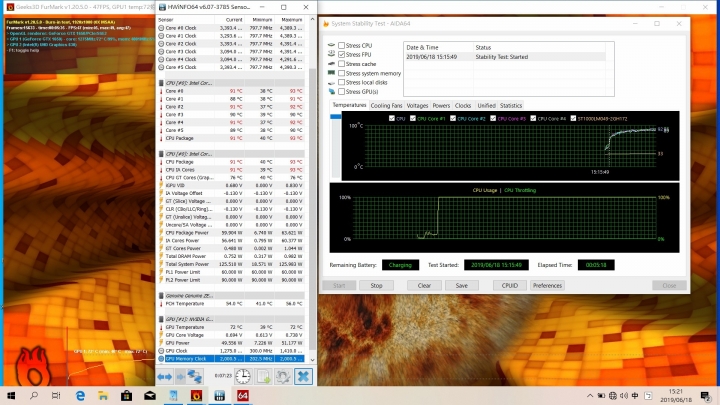
Task: Open File Explorer from taskbar
Action: 103,395
